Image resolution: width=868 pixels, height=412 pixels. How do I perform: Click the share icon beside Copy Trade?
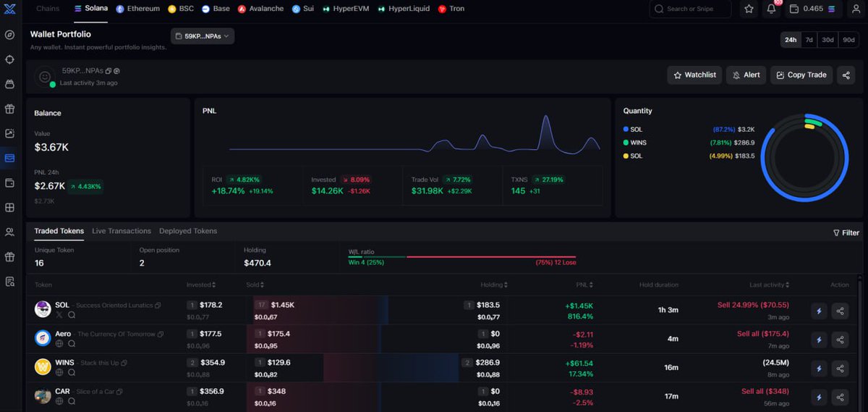click(846, 75)
